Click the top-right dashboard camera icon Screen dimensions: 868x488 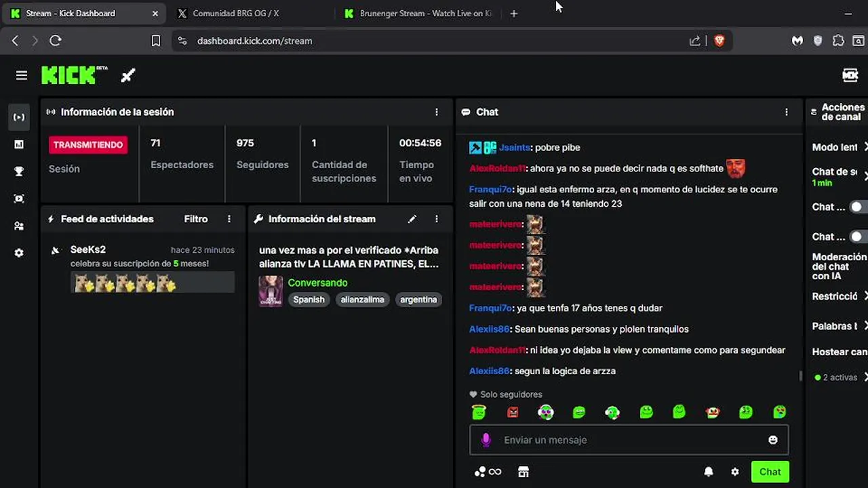pyautogui.click(x=850, y=75)
